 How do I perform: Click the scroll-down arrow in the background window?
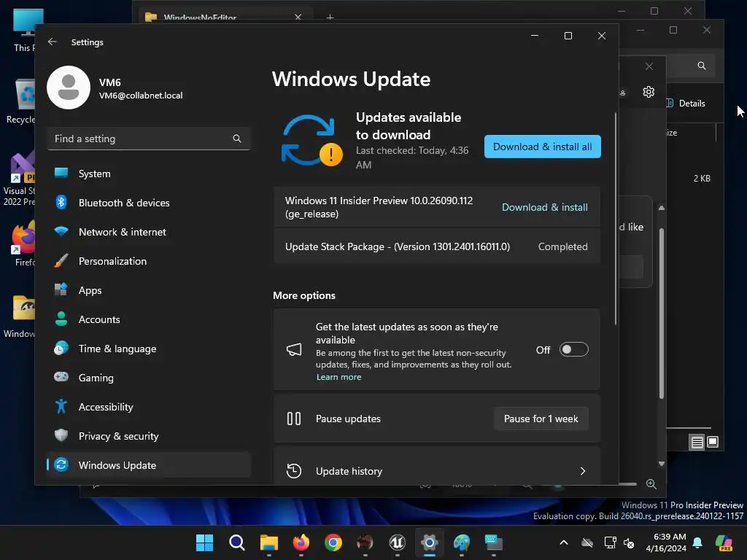pyautogui.click(x=661, y=463)
